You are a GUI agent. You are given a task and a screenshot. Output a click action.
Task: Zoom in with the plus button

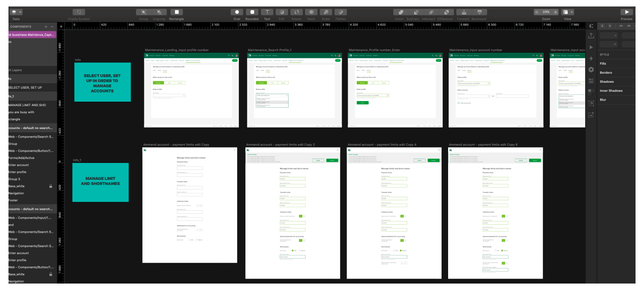tap(555, 12)
